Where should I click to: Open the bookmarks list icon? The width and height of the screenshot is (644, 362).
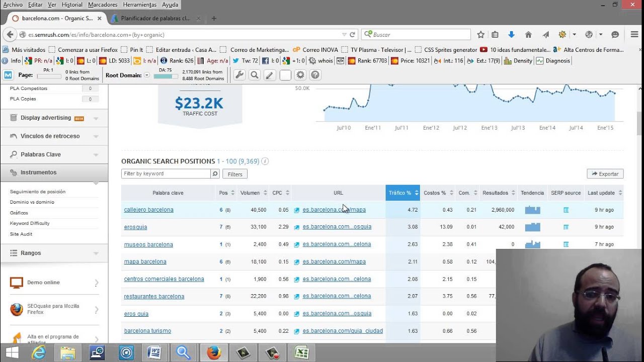pyautogui.click(x=495, y=35)
